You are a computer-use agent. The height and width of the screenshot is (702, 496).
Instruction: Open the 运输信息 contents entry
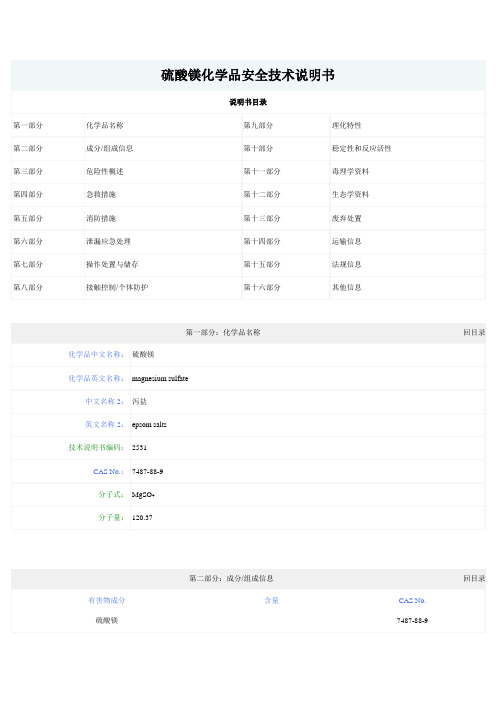click(x=346, y=241)
